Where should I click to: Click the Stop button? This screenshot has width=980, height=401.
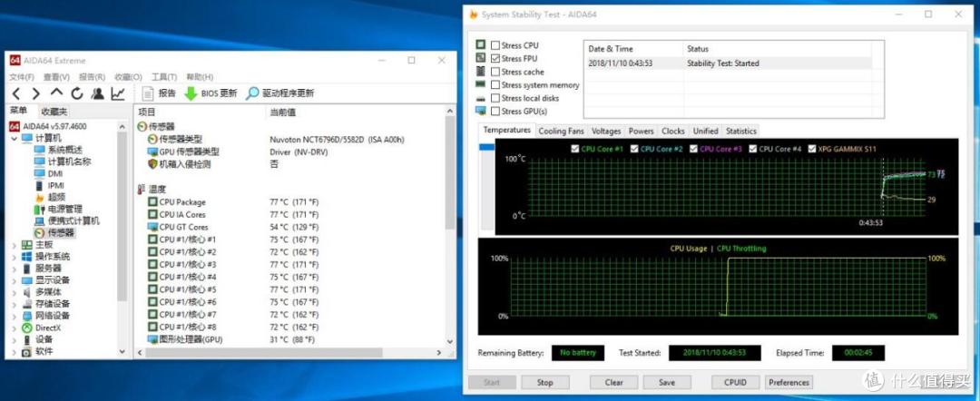(544, 382)
